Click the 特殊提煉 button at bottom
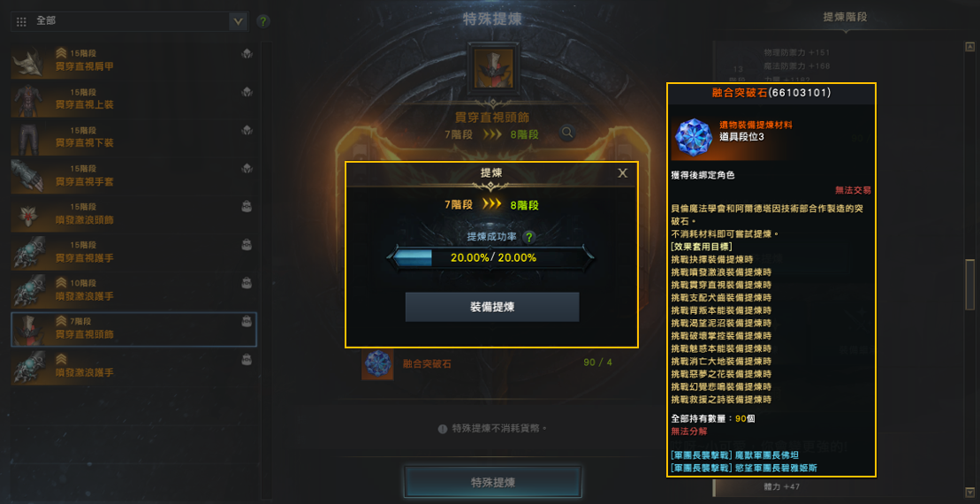 point(492,482)
